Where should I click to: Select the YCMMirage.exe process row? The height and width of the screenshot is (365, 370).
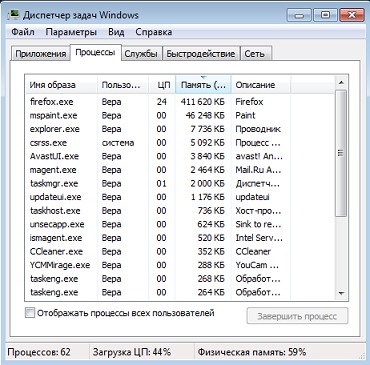(180, 265)
